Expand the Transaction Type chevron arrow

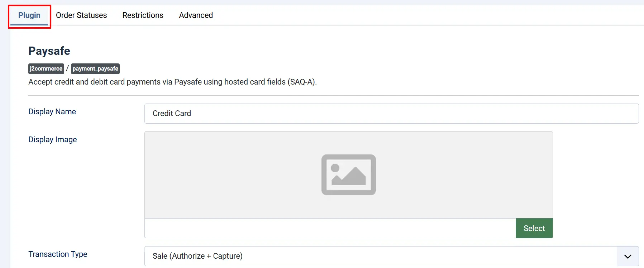(628, 256)
